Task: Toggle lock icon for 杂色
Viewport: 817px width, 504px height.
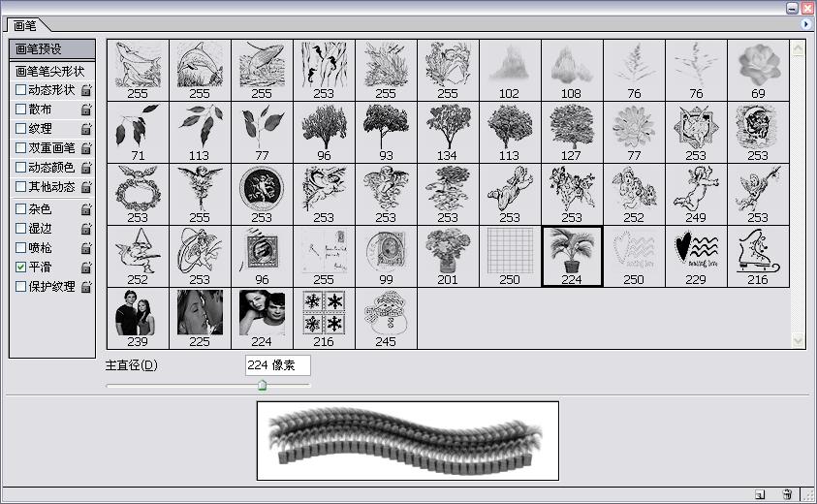Action: 86,209
